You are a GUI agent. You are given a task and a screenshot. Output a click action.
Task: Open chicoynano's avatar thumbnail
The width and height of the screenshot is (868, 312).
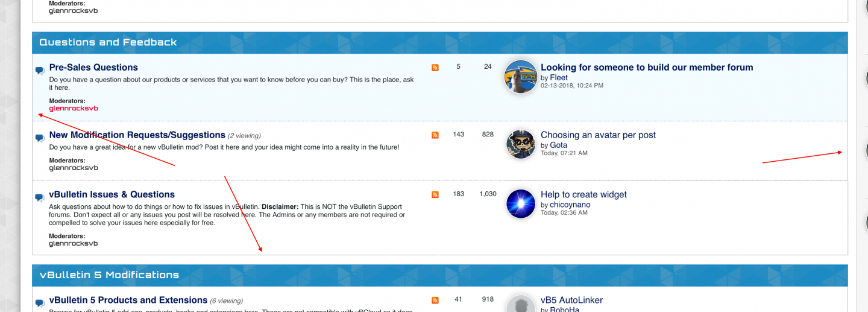coord(521,203)
